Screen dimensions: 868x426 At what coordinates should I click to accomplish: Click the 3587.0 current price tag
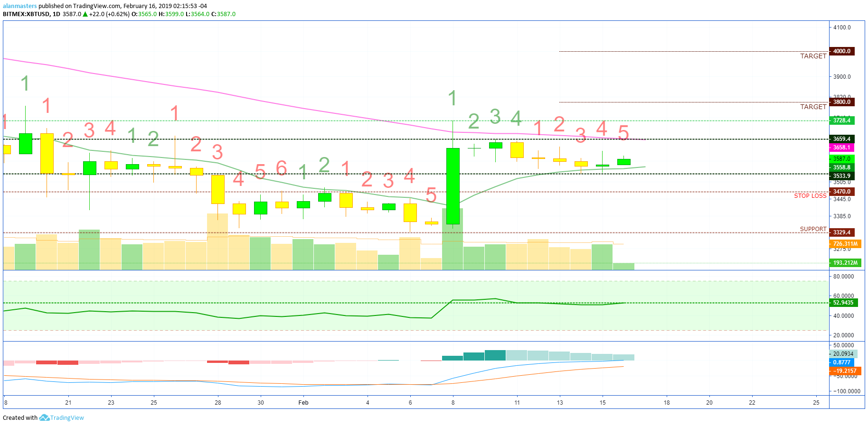[x=842, y=159]
